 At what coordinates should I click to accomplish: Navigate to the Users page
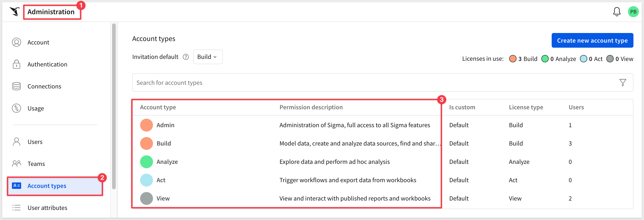[x=35, y=142]
